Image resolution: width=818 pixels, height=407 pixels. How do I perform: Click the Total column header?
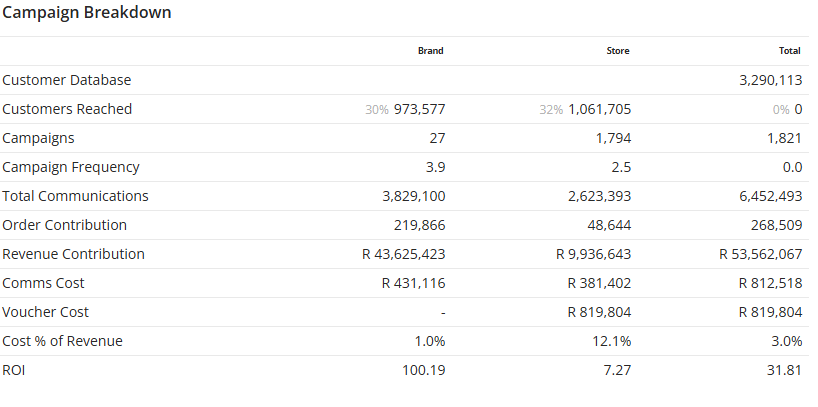pos(790,51)
